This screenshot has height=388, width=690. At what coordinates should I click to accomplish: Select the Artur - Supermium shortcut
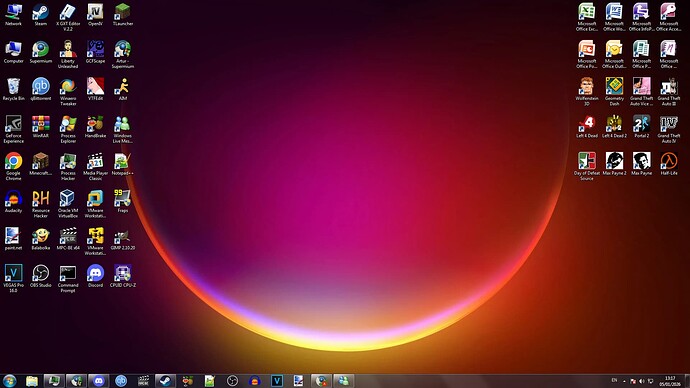122,55
